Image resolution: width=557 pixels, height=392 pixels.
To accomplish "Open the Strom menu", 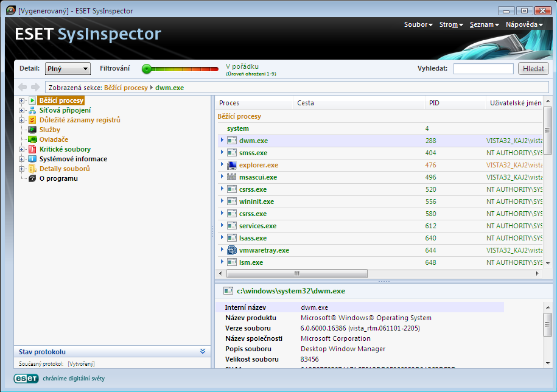I will pos(451,24).
